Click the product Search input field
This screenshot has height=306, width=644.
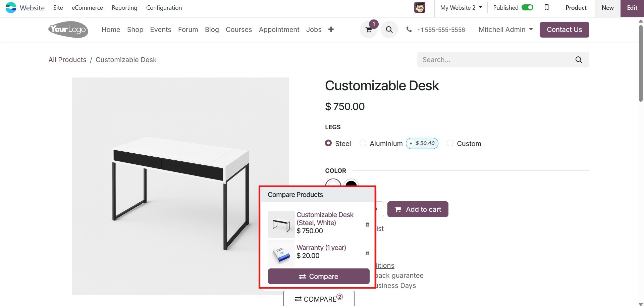coord(496,60)
